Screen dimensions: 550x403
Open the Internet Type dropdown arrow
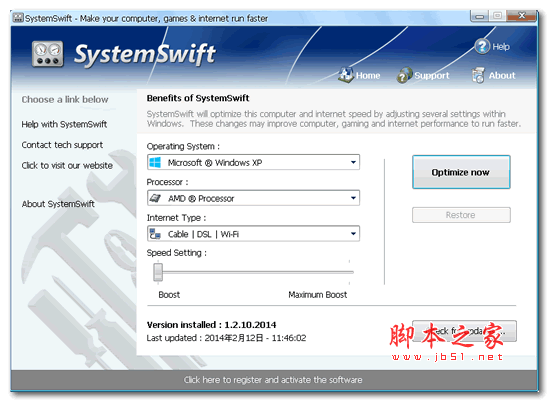[353, 234]
